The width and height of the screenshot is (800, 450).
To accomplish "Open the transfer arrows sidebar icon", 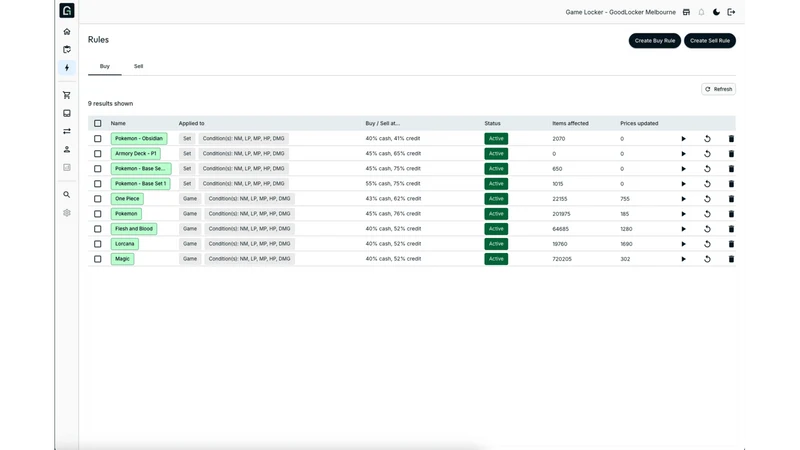I will point(67,131).
